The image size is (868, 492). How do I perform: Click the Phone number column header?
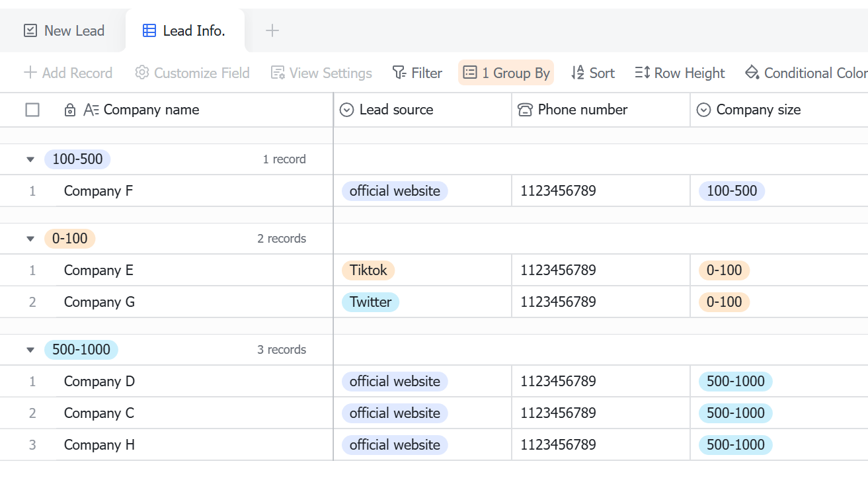[601, 110]
